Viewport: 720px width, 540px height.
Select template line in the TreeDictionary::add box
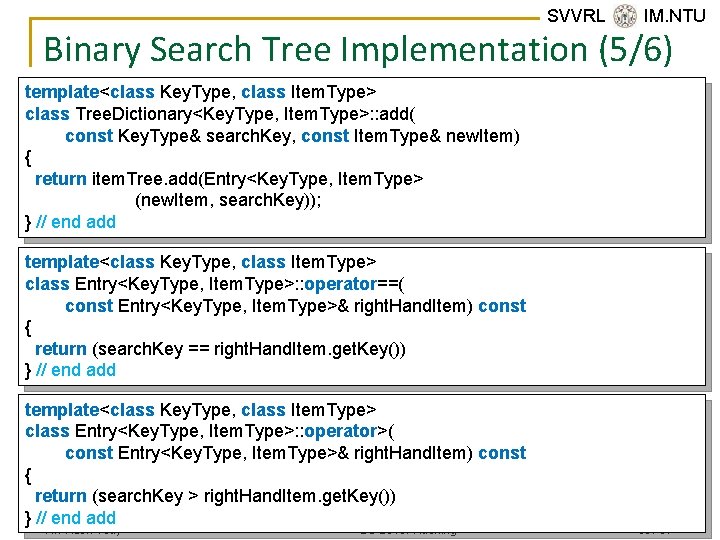(200, 92)
